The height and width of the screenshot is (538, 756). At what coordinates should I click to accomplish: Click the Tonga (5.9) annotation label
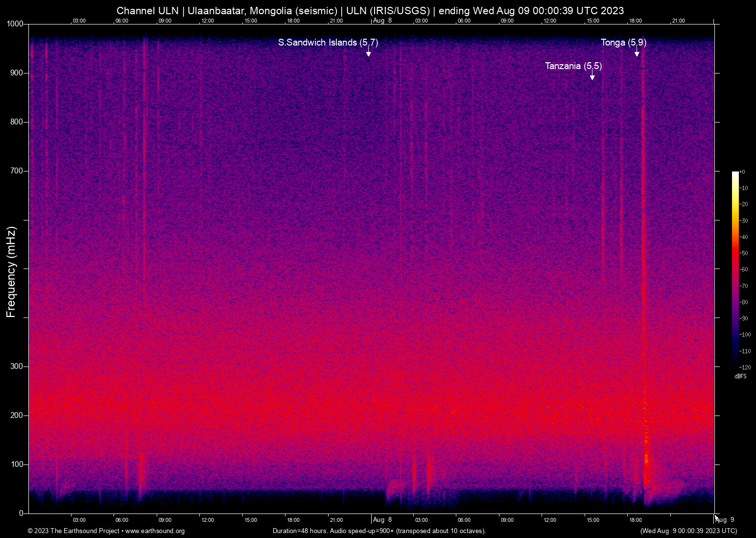pos(623,43)
